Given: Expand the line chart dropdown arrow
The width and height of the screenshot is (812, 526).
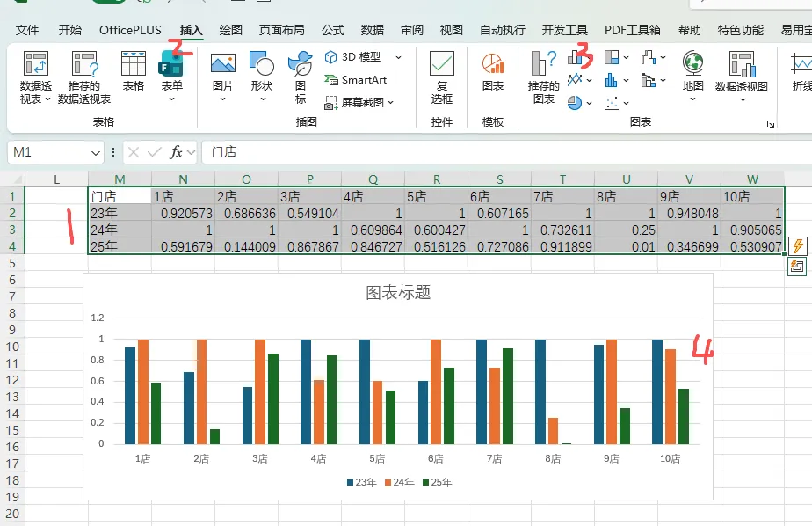Looking at the screenshot, I should (590, 80).
